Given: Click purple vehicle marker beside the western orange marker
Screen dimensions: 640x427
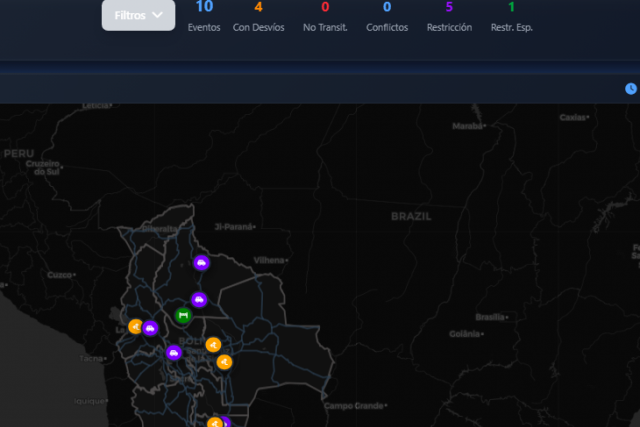Looking at the screenshot, I should click(x=150, y=328).
